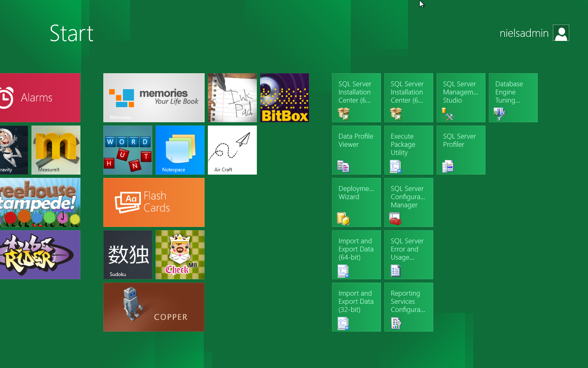Image resolution: width=588 pixels, height=368 pixels.
Task: Launch Import and Export Data (32-bit)
Action: click(356, 307)
